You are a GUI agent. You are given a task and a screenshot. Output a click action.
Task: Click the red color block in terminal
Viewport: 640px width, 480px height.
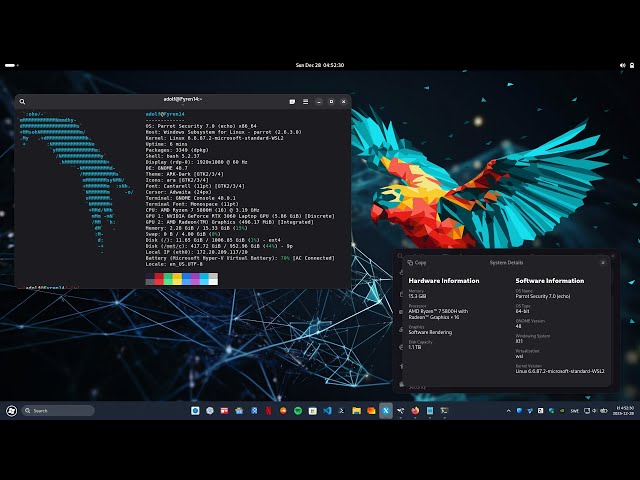click(159, 279)
